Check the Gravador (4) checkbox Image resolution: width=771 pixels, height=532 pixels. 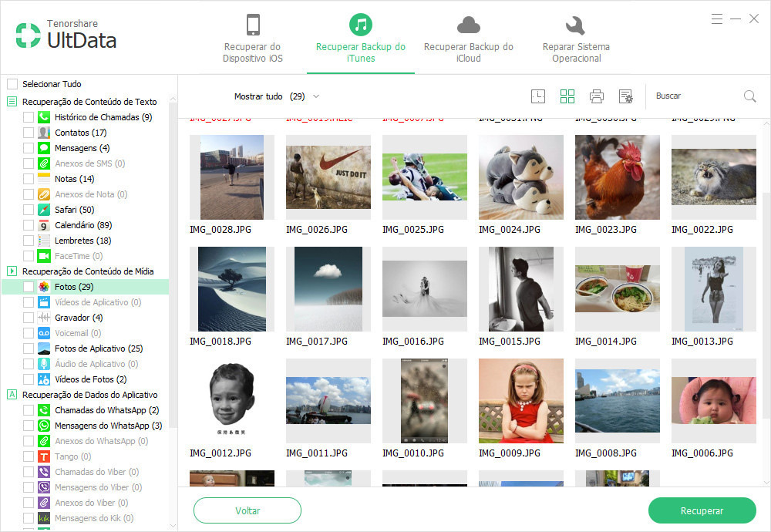[x=29, y=318]
